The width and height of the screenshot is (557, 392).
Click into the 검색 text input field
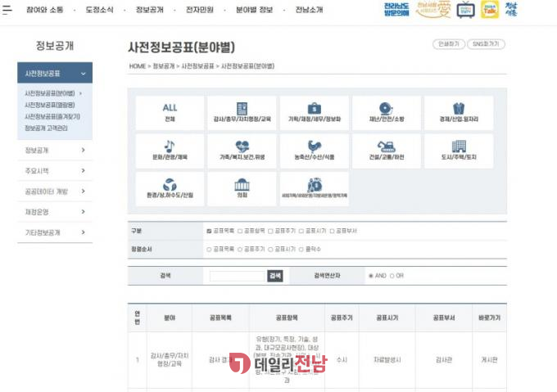click(238, 276)
